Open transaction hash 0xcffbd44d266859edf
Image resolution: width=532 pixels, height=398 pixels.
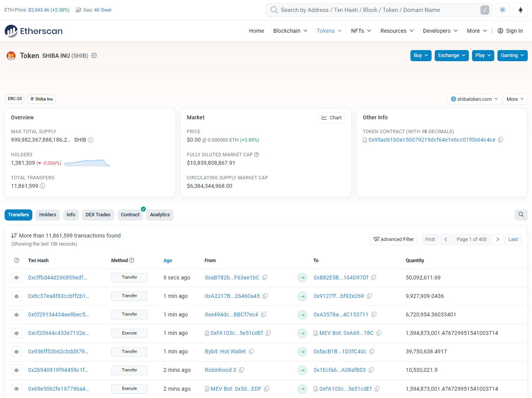tap(57, 278)
